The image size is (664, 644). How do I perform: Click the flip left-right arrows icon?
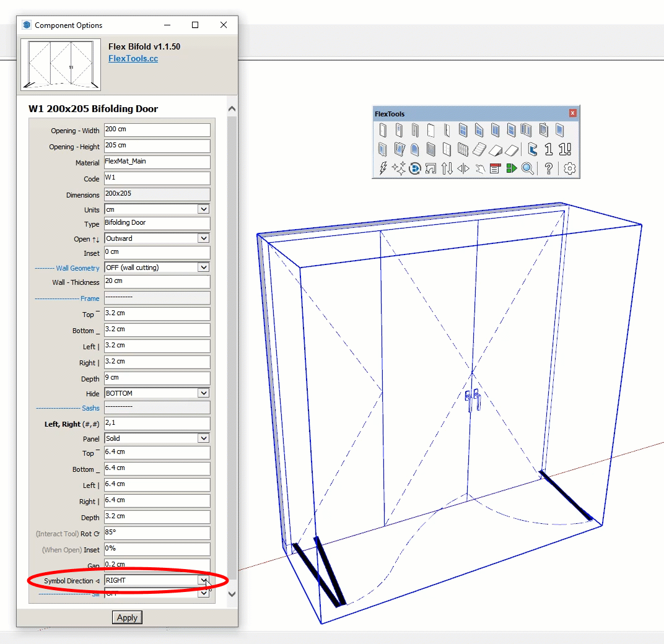(x=463, y=168)
